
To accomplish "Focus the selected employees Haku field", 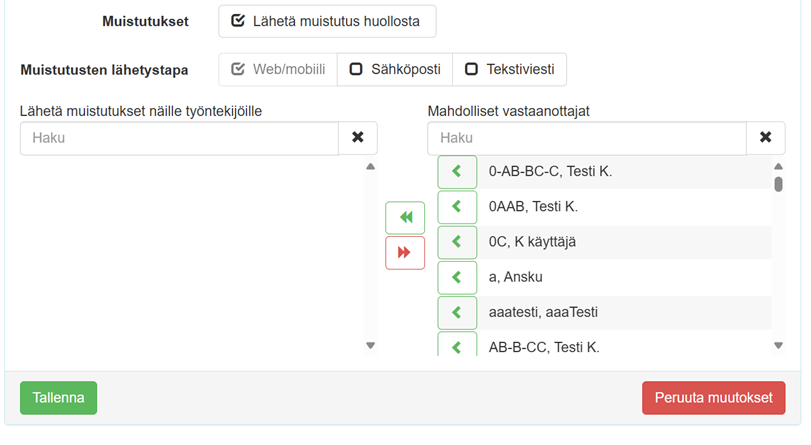I will [179, 138].
